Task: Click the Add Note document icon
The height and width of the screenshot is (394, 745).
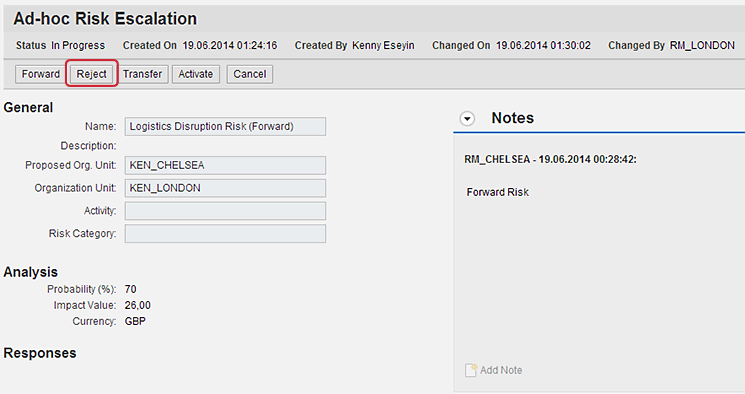Action: (x=470, y=370)
